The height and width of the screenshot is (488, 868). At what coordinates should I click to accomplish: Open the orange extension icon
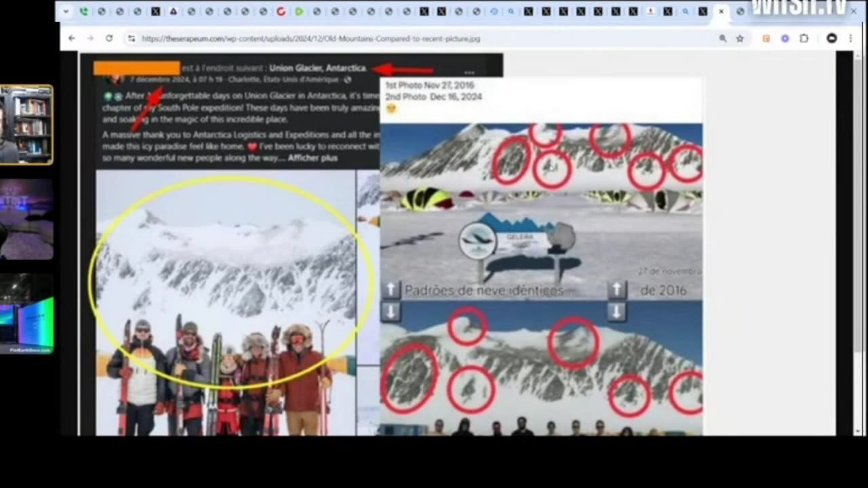pos(766,39)
